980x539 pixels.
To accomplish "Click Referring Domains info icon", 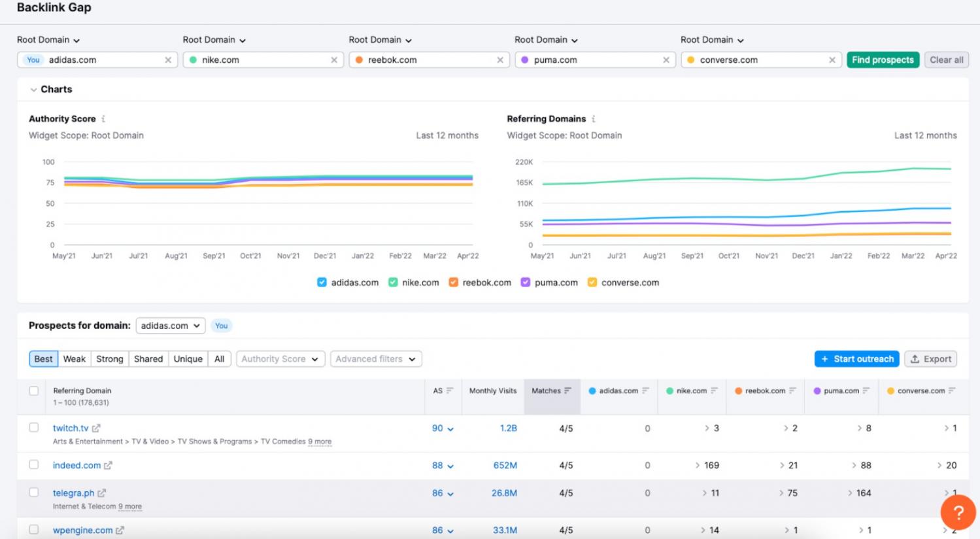I will pyautogui.click(x=594, y=119).
